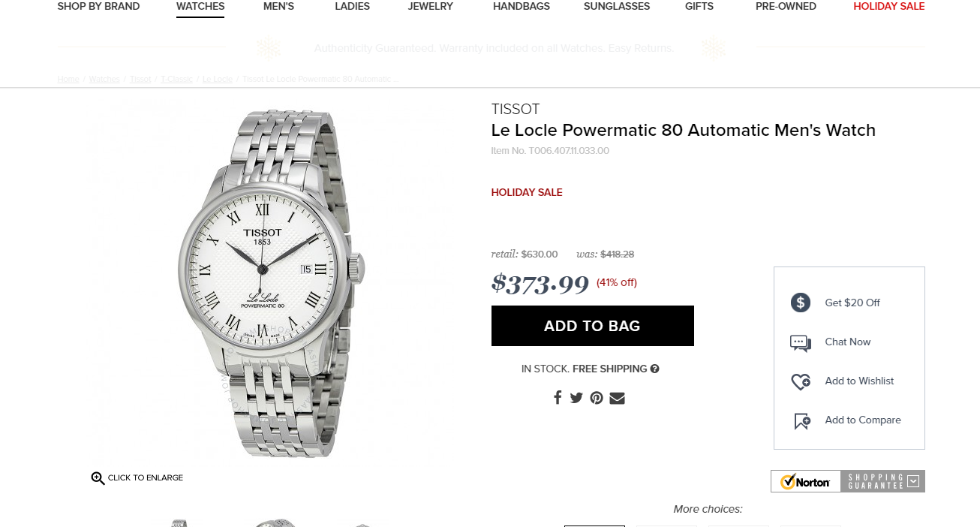Open the Watches menu
980x527 pixels.
(x=200, y=6)
